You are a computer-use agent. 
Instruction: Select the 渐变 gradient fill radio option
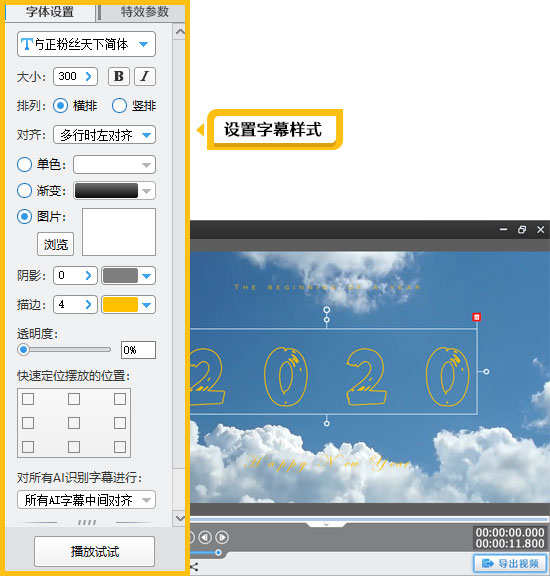click(24, 190)
